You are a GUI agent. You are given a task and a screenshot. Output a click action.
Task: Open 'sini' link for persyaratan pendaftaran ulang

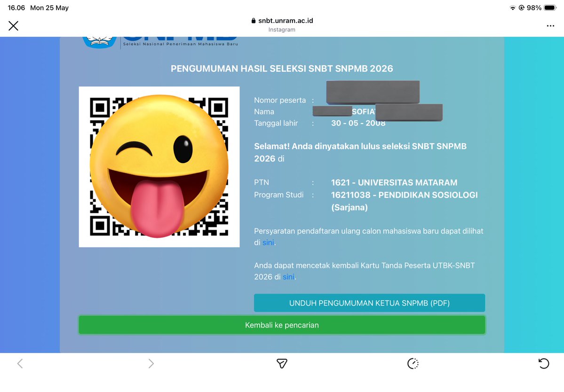[x=268, y=243]
